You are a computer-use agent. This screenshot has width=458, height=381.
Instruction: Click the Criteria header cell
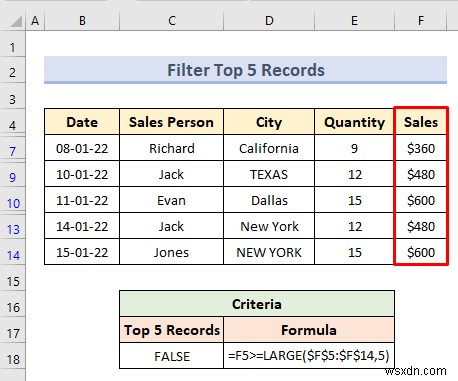tap(257, 304)
